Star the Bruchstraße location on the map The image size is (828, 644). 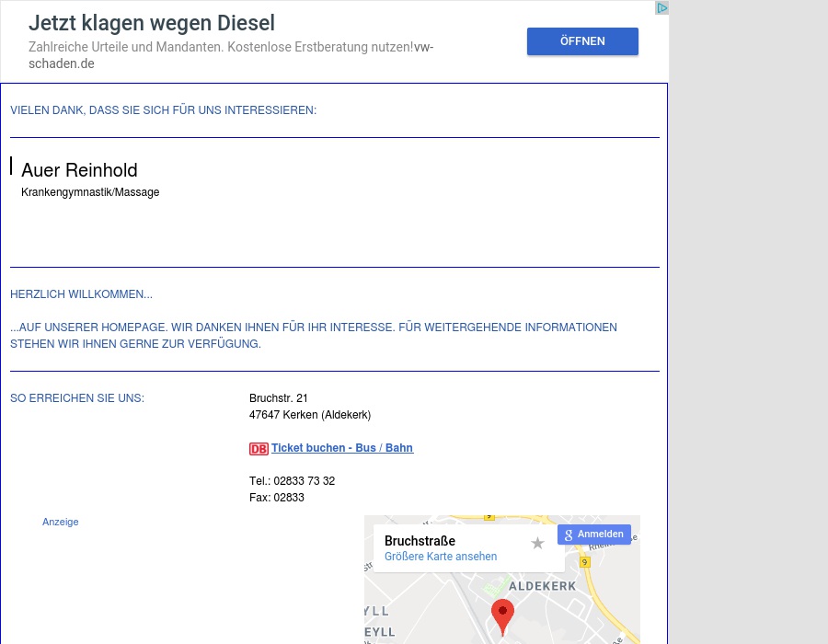click(538, 544)
